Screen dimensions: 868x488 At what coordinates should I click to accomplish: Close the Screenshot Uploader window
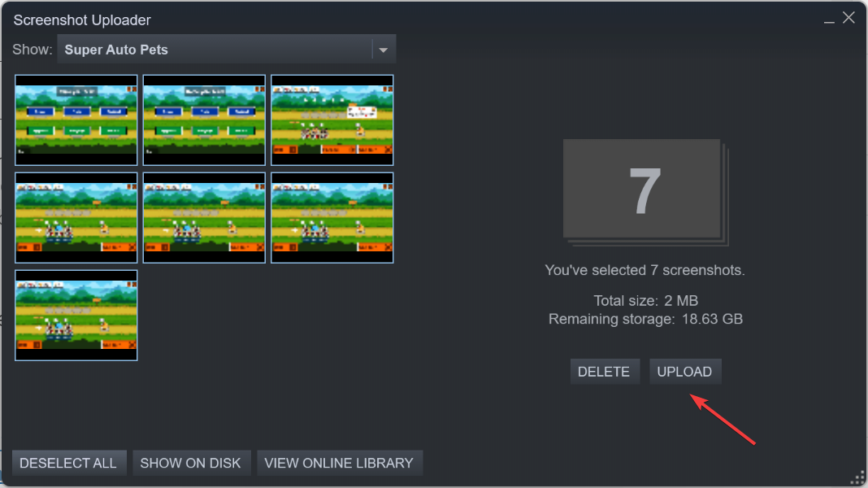(x=848, y=18)
